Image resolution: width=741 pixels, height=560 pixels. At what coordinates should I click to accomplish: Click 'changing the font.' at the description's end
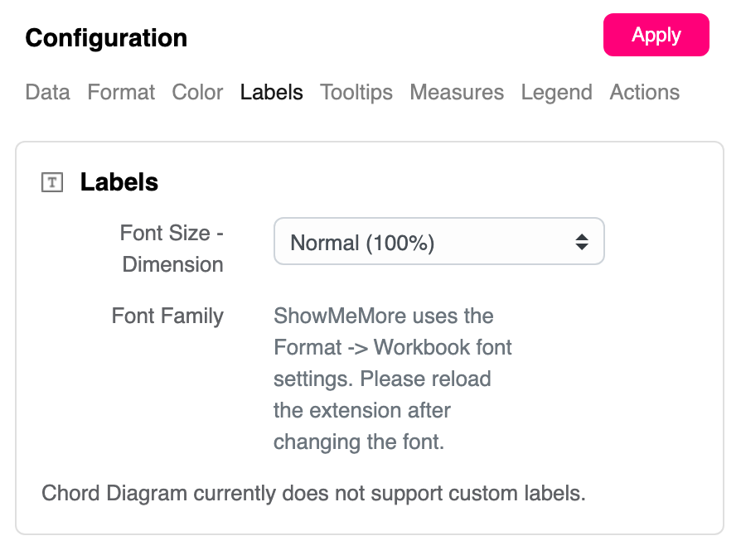click(359, 442)
